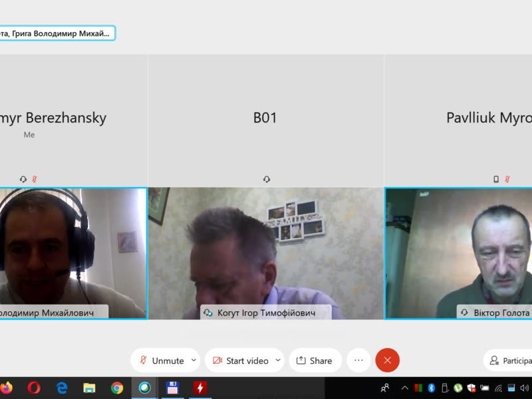Open Google Chrome from taskbar

click(117, 388)
